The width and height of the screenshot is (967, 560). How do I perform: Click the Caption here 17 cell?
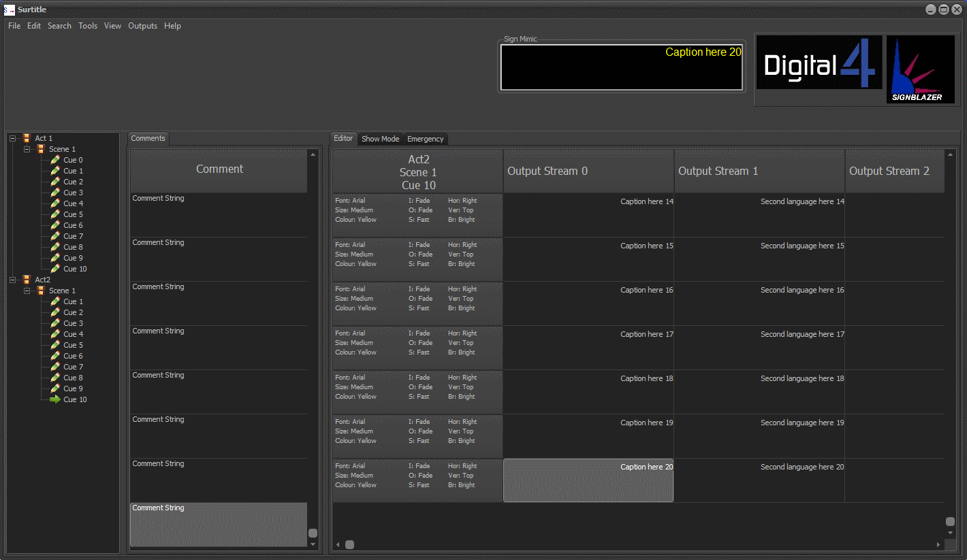[588, 348]
